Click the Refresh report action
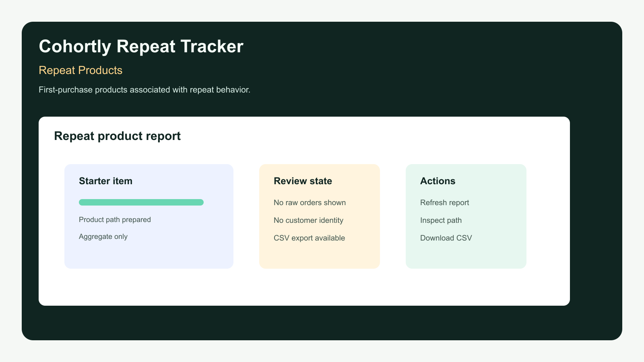The image size is (644, 362). pyautogui.click(x=444, y=203)
